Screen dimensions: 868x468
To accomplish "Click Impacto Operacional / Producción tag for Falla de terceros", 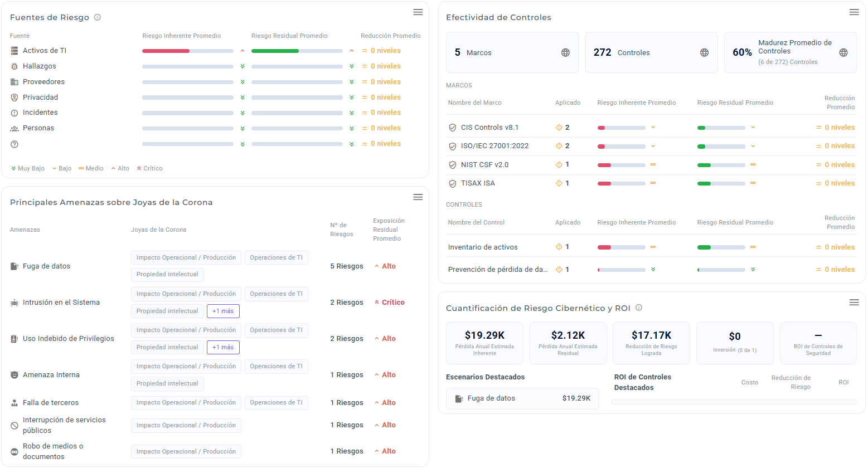I will 186,402.
